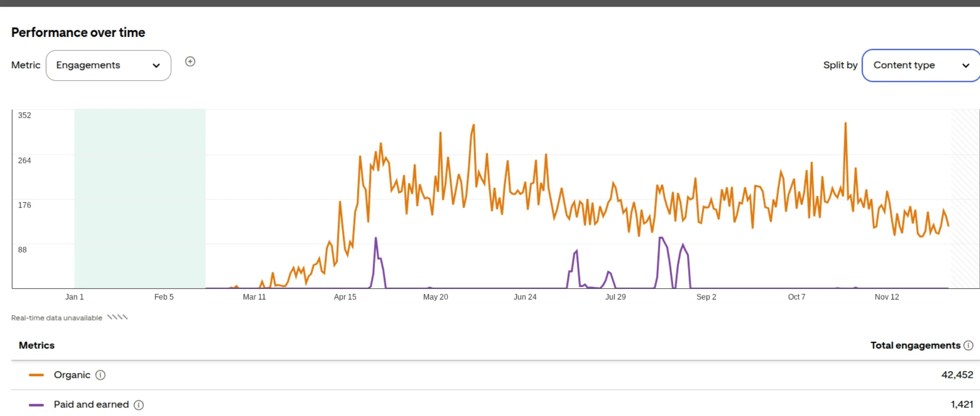Click the orange Organic legend line
Viewport: 980px width, 416px height.
(x=36, y=375)
